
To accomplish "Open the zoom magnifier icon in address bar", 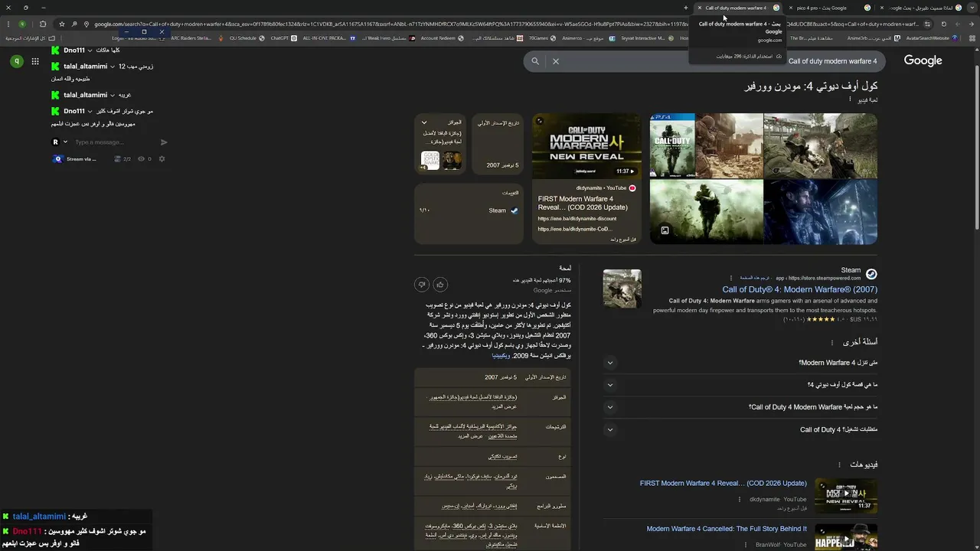I will tap(74, 24).
